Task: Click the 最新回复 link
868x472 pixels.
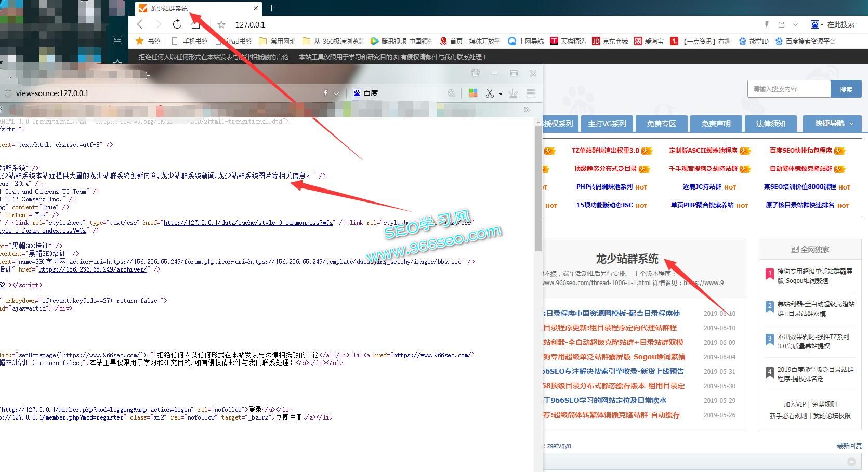Action: pos(849,446)
